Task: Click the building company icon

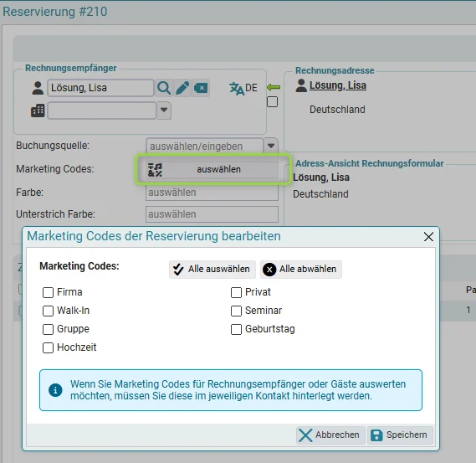Action: coord(38,111)
